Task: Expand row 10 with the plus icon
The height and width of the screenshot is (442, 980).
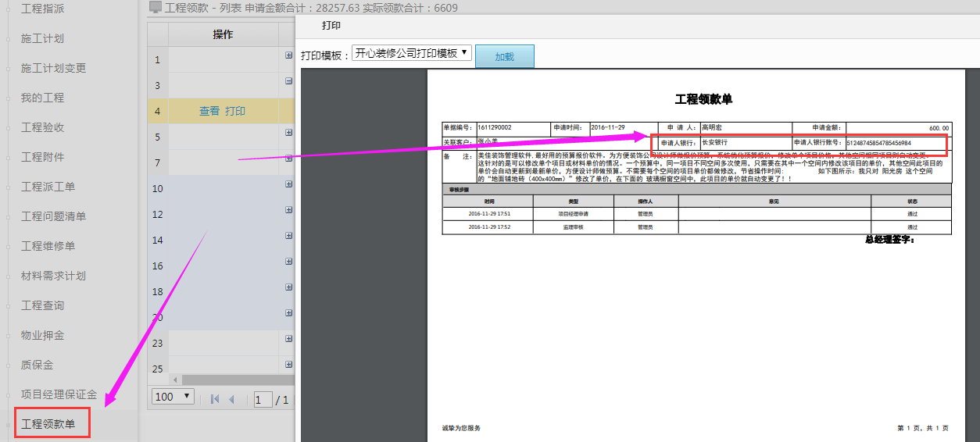Action: 288,184
